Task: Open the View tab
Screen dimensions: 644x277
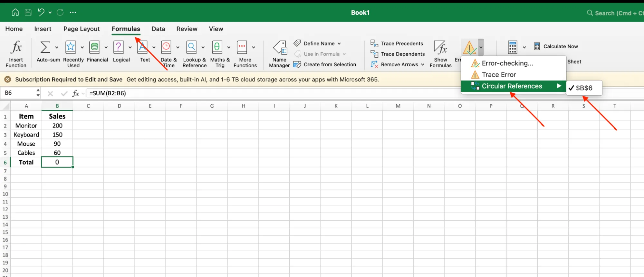Action: (216, 29)
